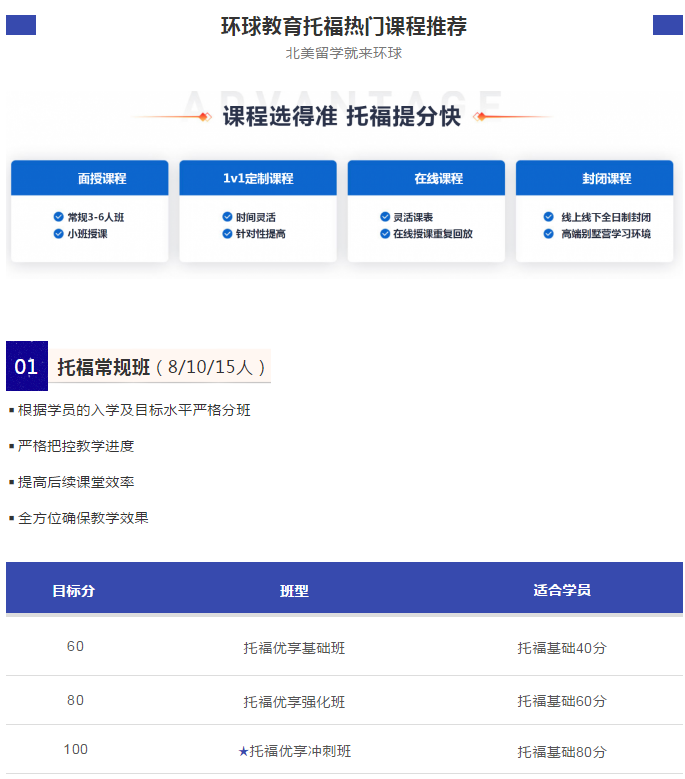Open the 封闭课程 card header
This screenshot has width=685, height=779.
point(595,178)
